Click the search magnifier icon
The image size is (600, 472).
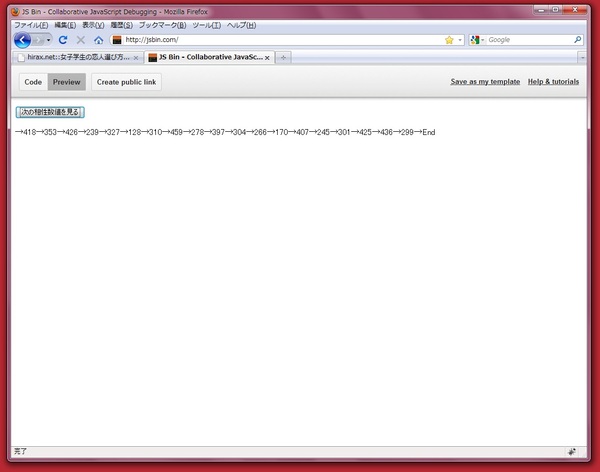577,40
